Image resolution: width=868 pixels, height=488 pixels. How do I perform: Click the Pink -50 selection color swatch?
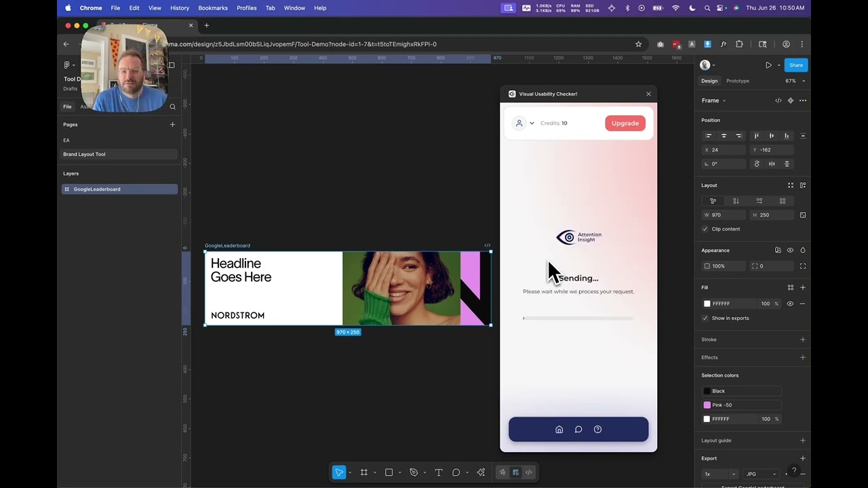point(707,405)
